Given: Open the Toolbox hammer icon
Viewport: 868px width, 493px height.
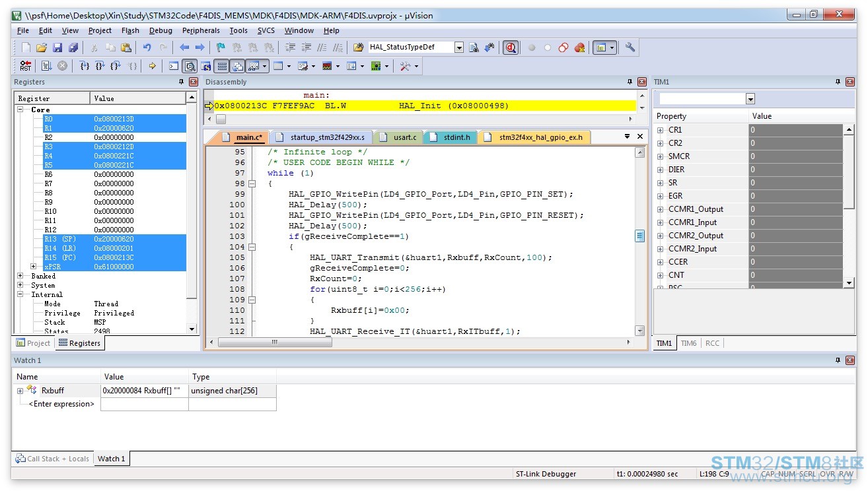Looking at the screenshot, I should point(405,66).
